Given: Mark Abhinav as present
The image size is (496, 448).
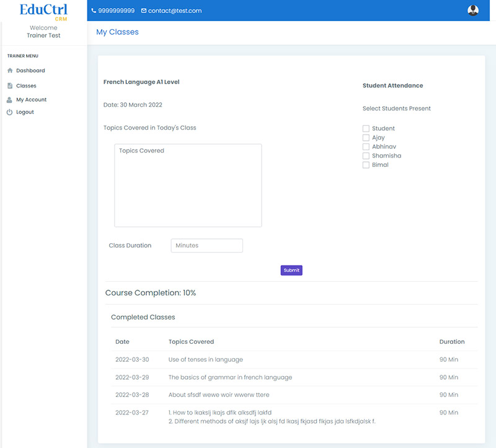Looking at the screenshot, I should pyautogui.click(x=366, y=147).
